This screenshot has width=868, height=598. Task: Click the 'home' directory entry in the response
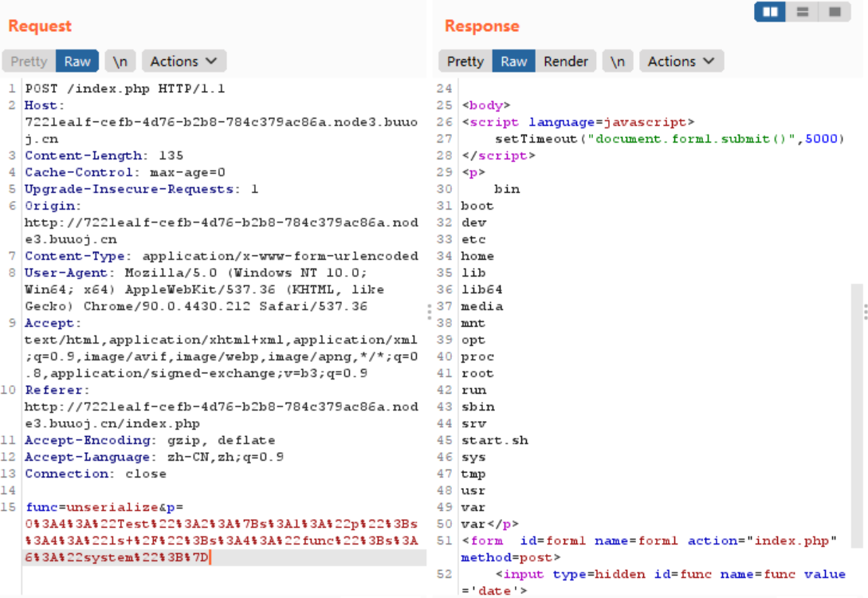pyautogui.click(x=477, y=256)
